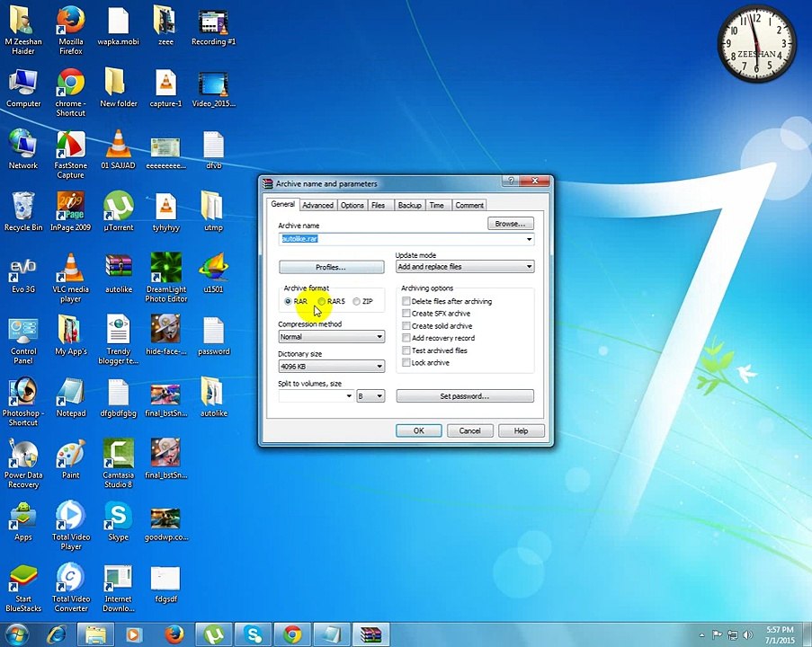
Task: Select FastStone Capture desktop icon
Action: 71,155
